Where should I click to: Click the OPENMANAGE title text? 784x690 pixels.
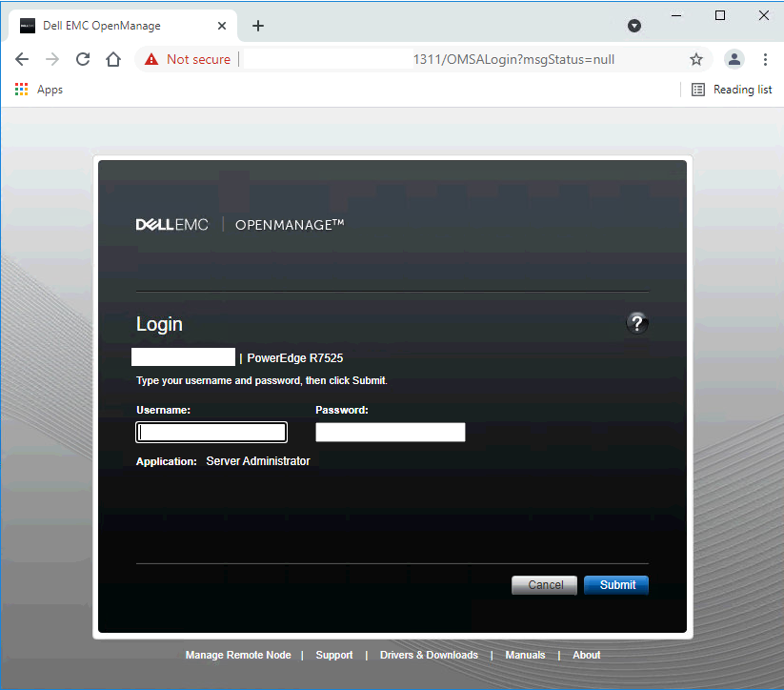(x=290, y=225)
